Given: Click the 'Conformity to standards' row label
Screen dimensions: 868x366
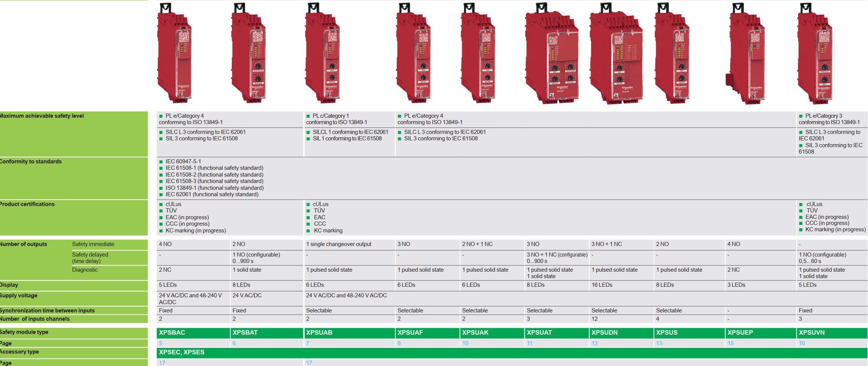Looking at the screenshot, I should click(31, 161).
